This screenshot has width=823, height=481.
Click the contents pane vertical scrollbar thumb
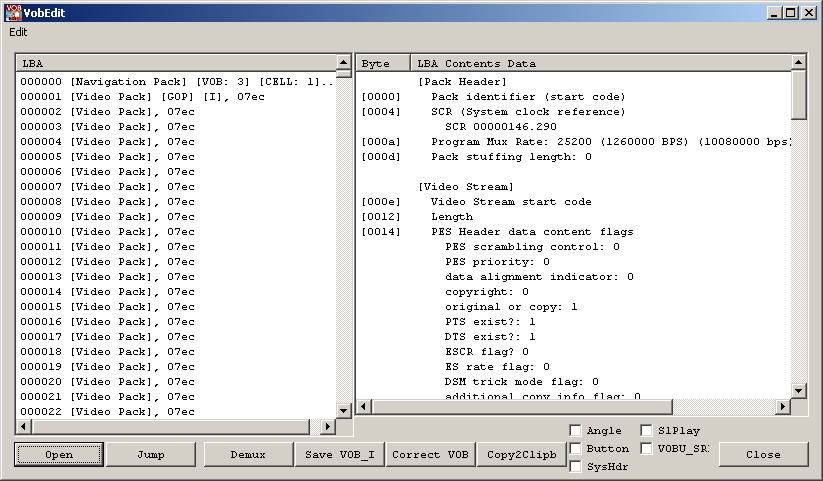[x=798, y=95]
